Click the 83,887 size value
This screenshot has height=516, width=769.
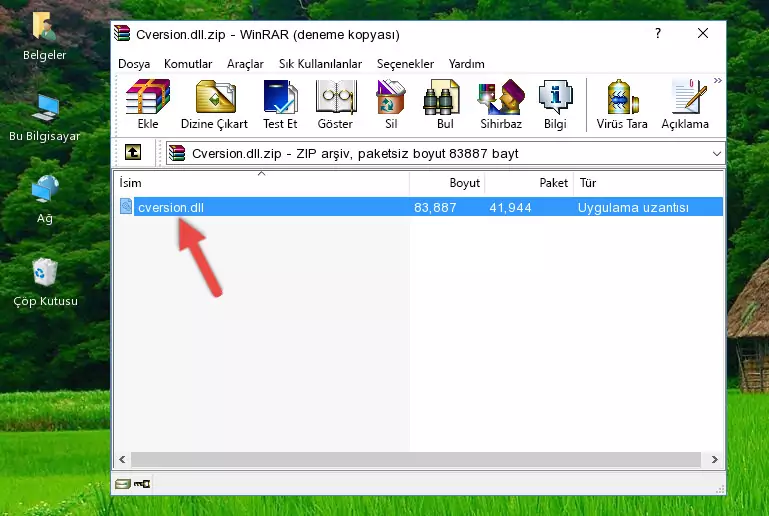coord(435,207)
